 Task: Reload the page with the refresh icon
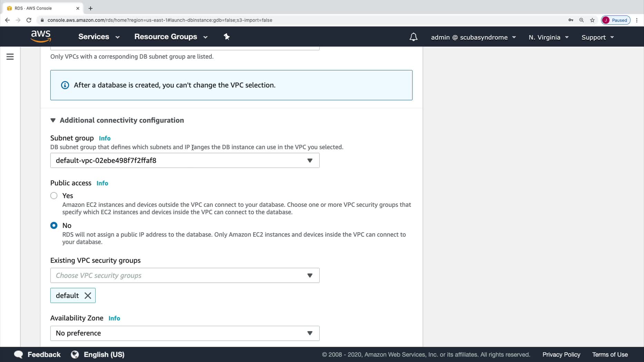click(x=29, y=20)
